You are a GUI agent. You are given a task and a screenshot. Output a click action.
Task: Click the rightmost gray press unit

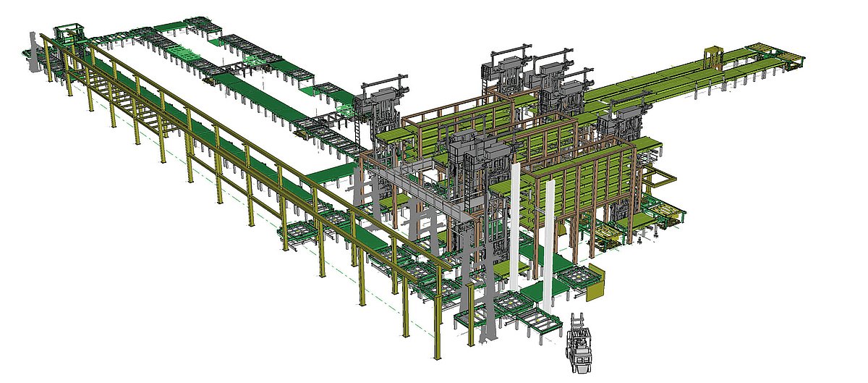click(x=621, y=119)
